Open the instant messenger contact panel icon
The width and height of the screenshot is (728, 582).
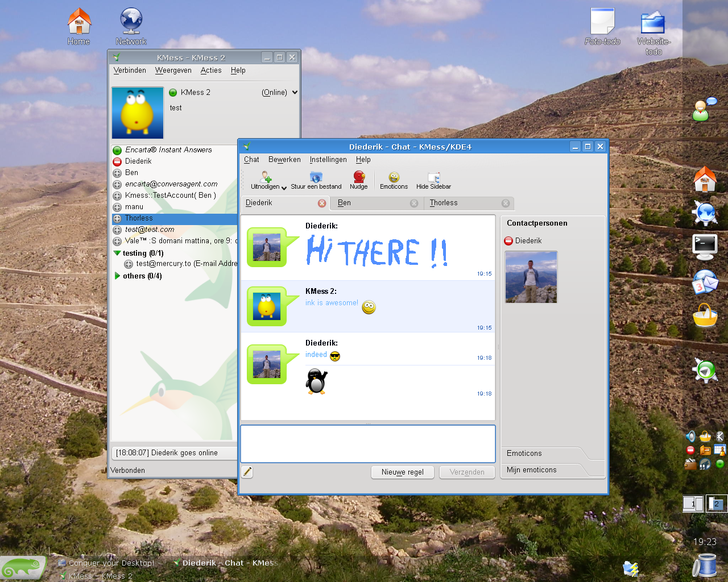(x=705, y=109)
